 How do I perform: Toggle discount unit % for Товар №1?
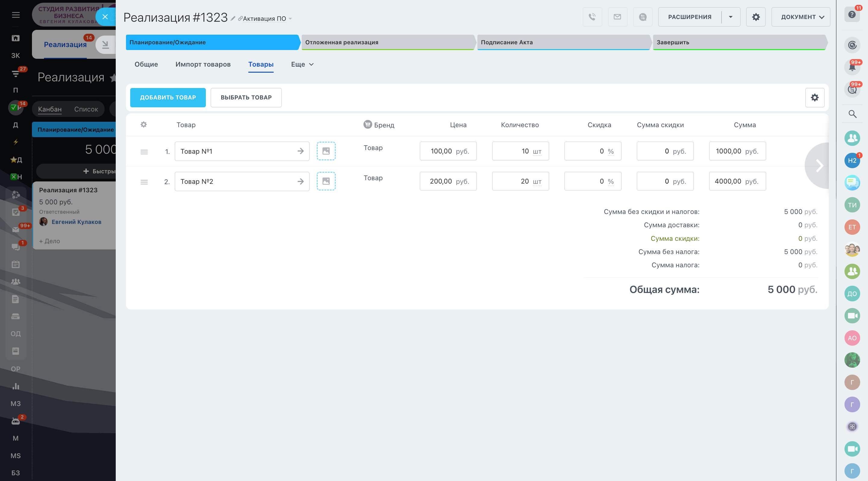click(x=611, y=151)
